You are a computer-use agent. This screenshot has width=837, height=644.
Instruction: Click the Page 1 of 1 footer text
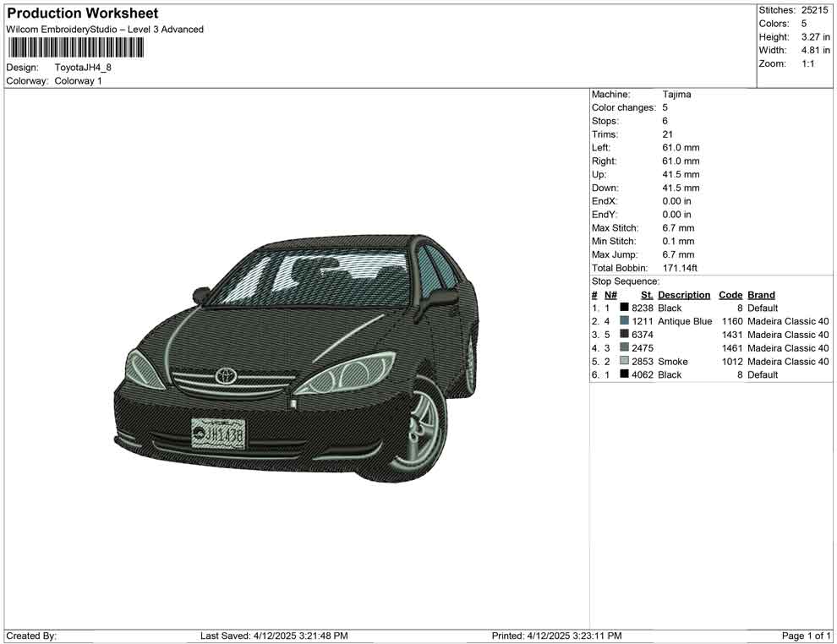pos(807,636)
